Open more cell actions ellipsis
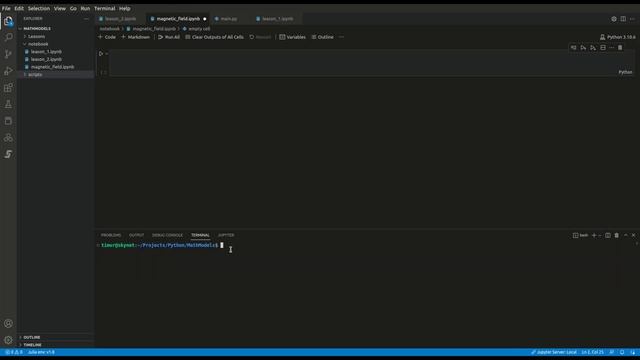 click(611, 48)
